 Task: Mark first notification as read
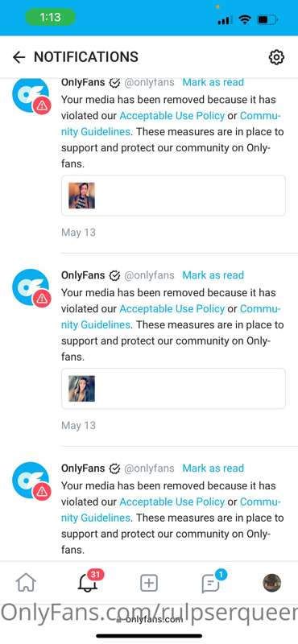[213, 82]
